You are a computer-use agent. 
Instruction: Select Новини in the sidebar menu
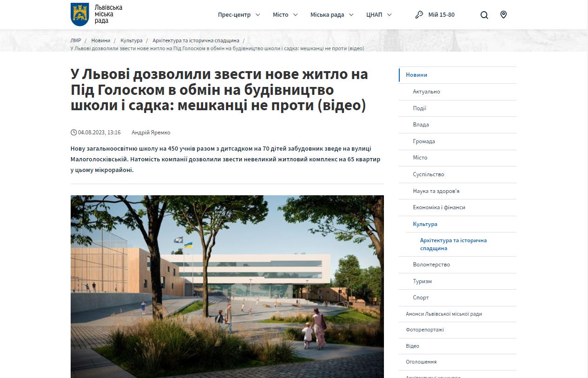click(416, 75)
